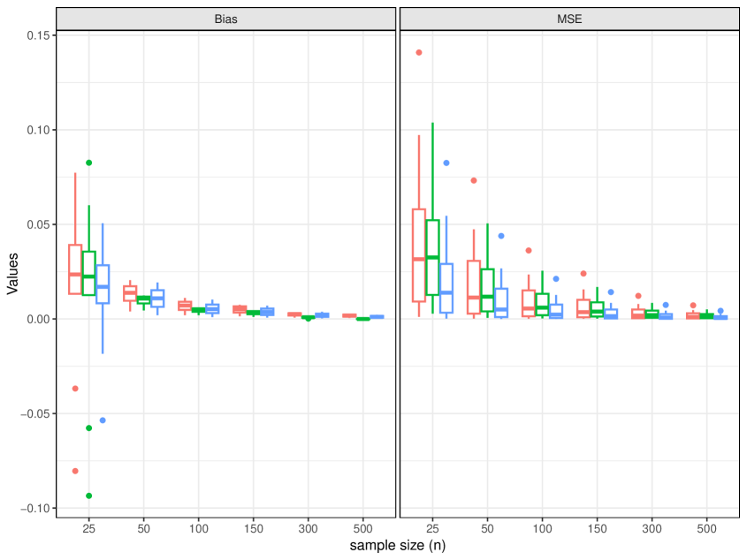Click the 300 tick label under Bias panel

click(x=309, y=528)
